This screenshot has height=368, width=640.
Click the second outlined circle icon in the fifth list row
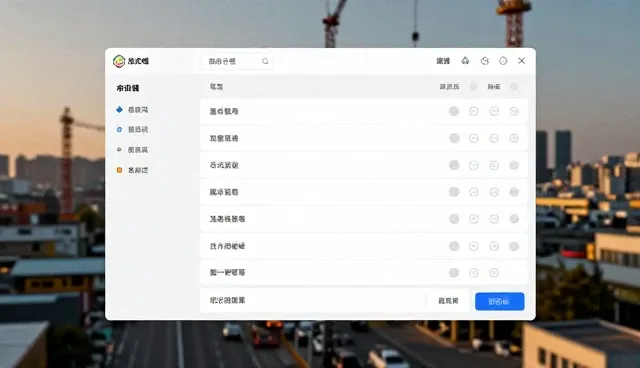(x=494, y=219)
